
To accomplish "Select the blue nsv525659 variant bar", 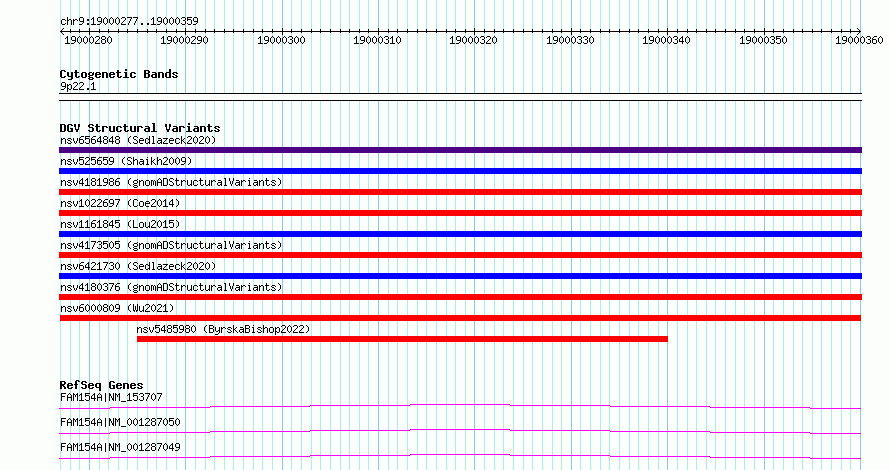I will pos(460,171).
